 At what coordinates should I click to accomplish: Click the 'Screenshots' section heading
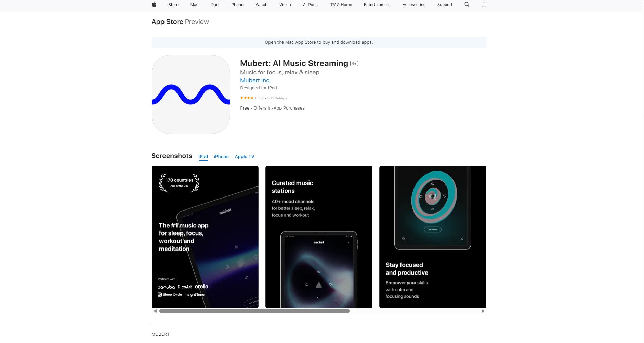coord(172,156)
